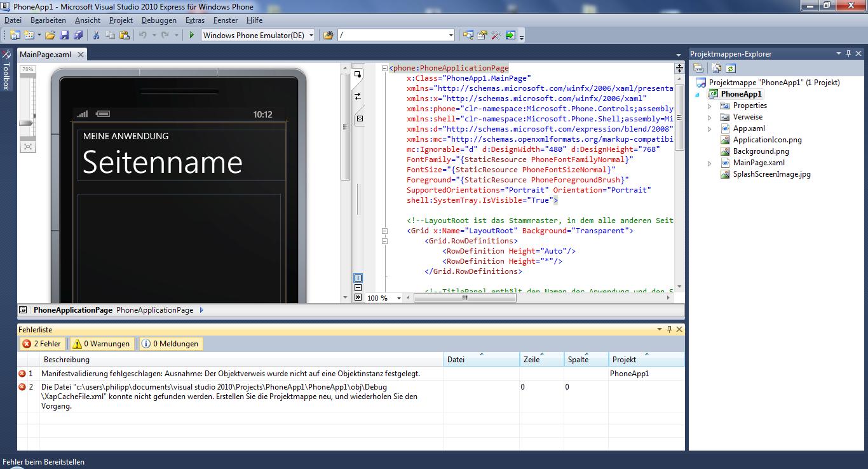Open the Datei menu

[x=13, y=20]
